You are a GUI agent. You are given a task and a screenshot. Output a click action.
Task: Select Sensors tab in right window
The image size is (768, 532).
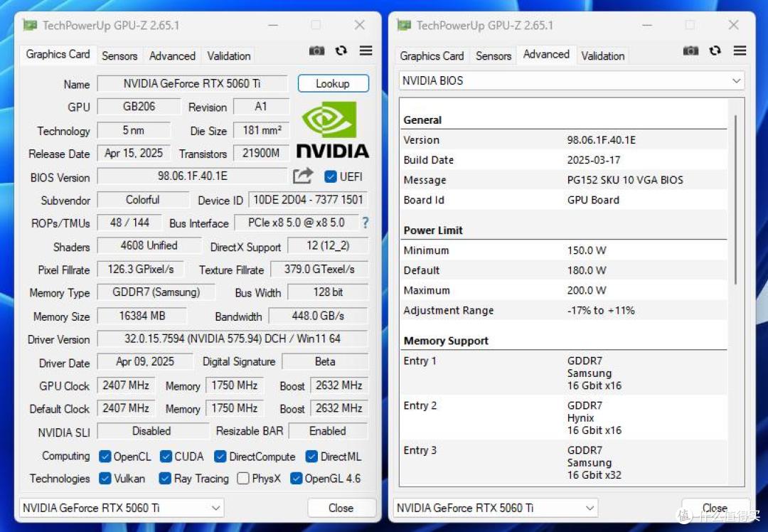tap(494, 56)
